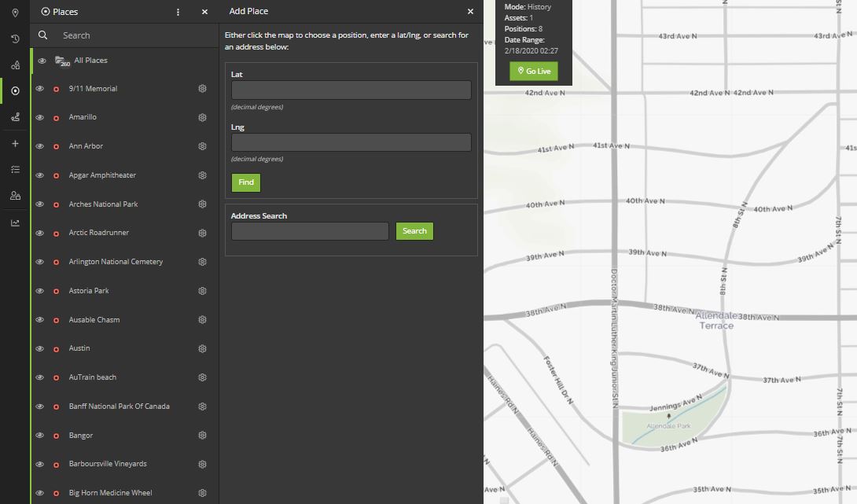Click the map pin icon in sidebar
This screenshot has height=504, width=857.
[x=15, y=13]
